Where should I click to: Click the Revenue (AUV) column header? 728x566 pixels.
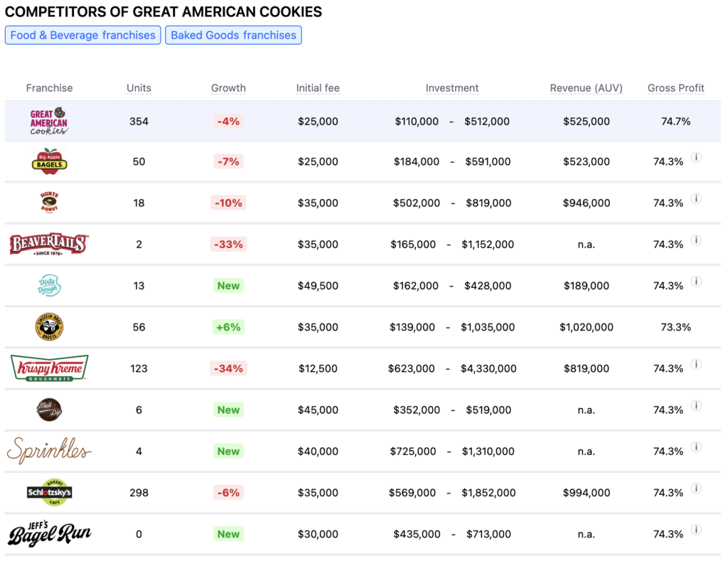(x=587, y=87)
